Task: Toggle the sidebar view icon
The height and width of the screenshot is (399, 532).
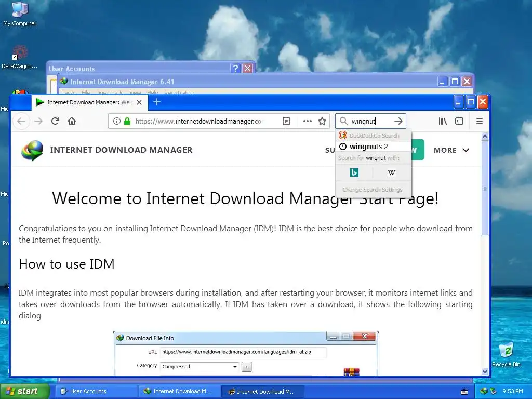Action: pos(459,121)
